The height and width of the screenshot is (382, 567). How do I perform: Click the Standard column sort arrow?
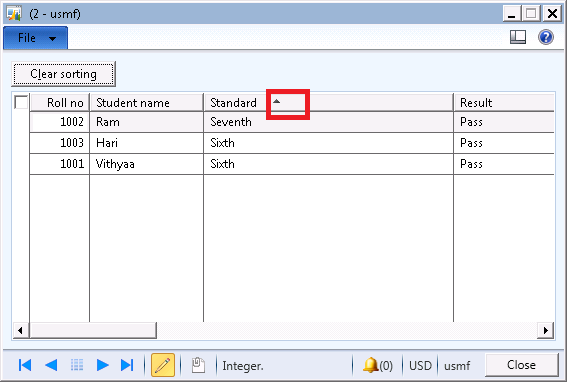click(x=277, y=101)
